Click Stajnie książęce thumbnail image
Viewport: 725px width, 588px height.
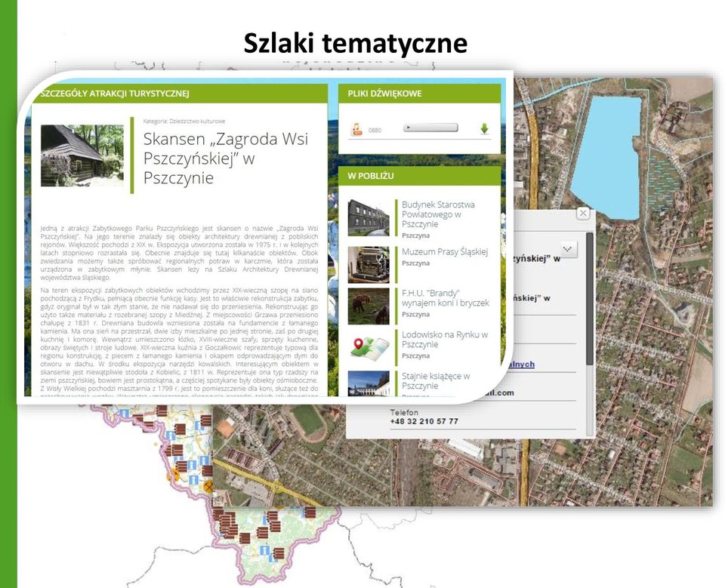tap(369, 383)
